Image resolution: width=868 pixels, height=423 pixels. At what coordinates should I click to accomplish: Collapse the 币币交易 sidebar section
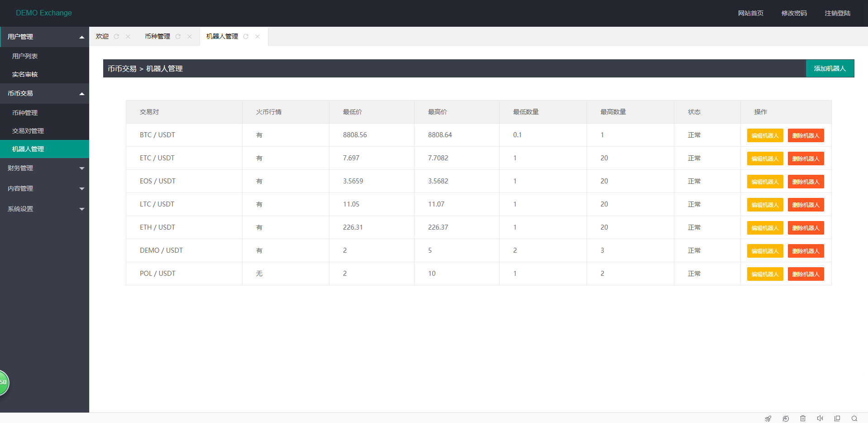(x=44, y=93)
